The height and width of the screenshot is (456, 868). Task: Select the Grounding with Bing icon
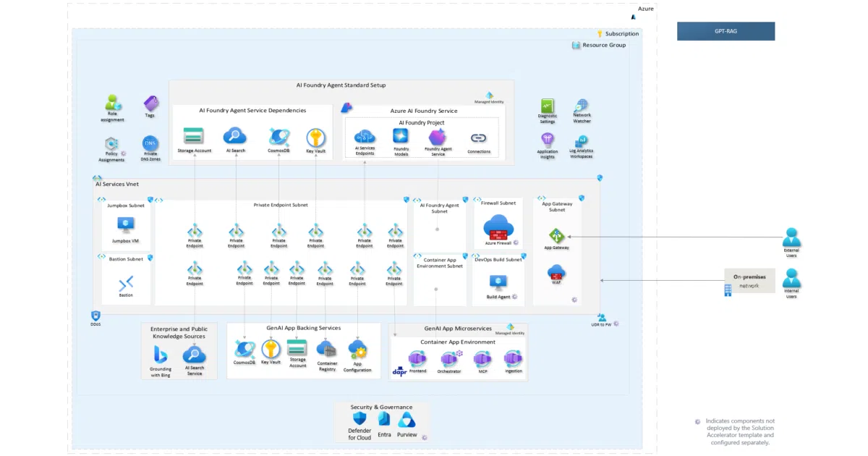[x=161, y=355]
